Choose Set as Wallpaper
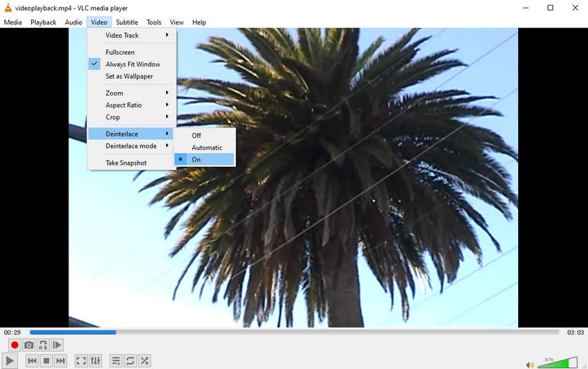 [131, 76]
